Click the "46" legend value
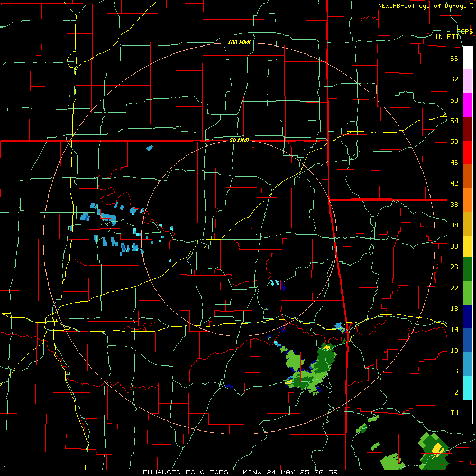This screenshot has width=476, height=476. point(454,163)
